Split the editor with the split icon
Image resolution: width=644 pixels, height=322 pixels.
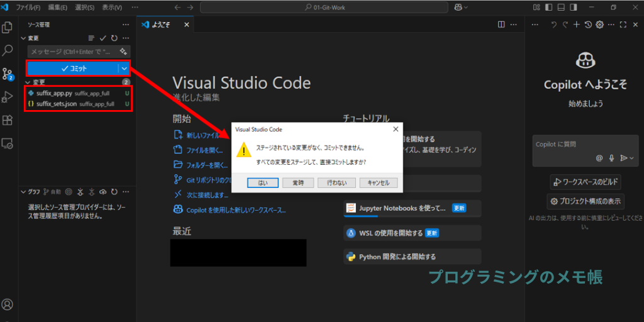tap(501, 25)
